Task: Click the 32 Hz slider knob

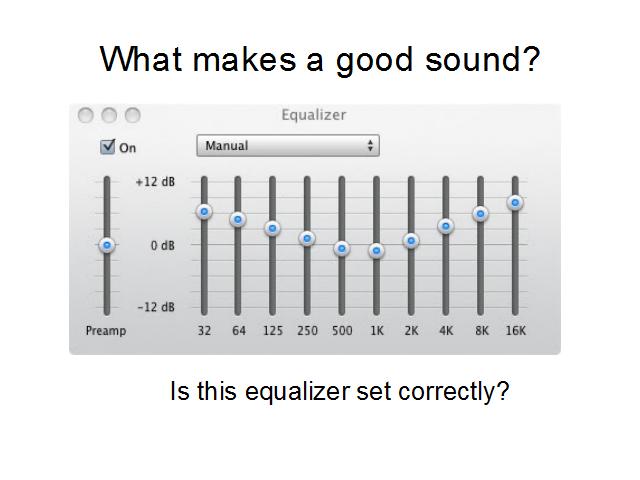Action: [204, 211]
